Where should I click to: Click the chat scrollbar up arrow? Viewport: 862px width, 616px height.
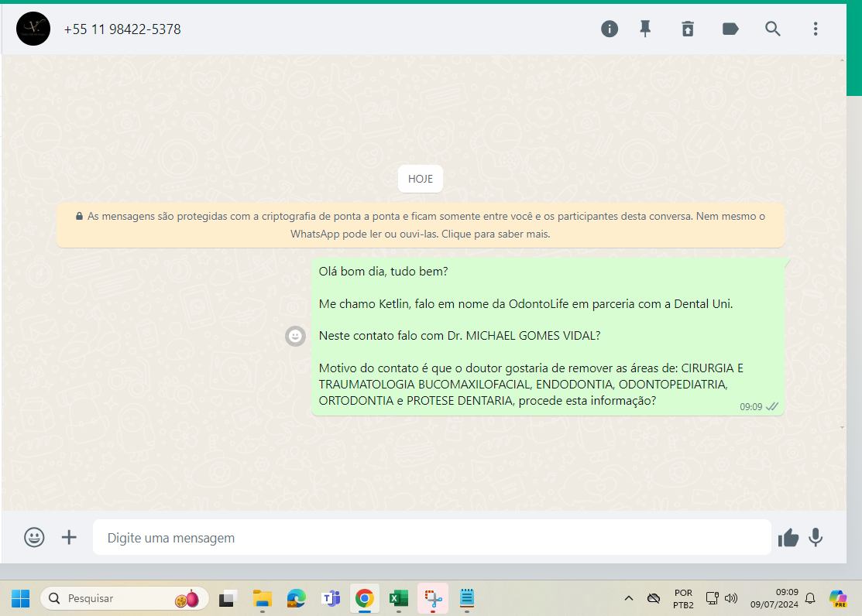(842, 60)
